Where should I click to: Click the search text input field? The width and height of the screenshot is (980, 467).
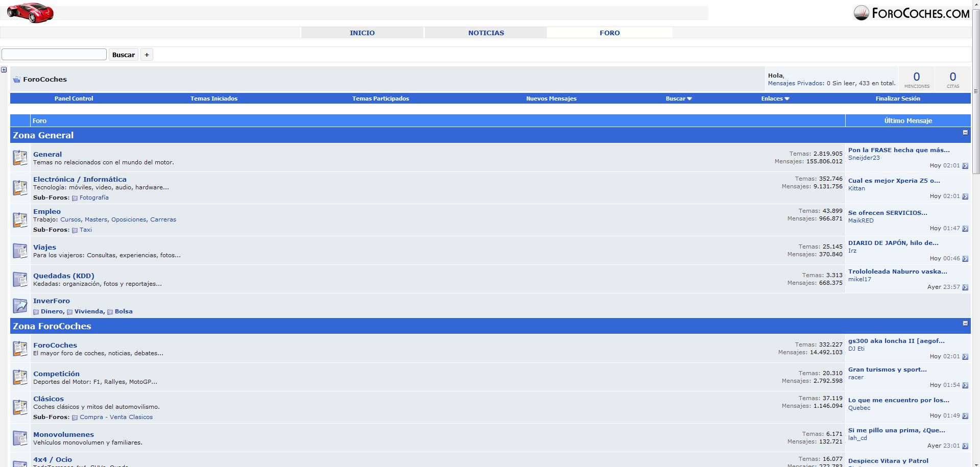54,55
